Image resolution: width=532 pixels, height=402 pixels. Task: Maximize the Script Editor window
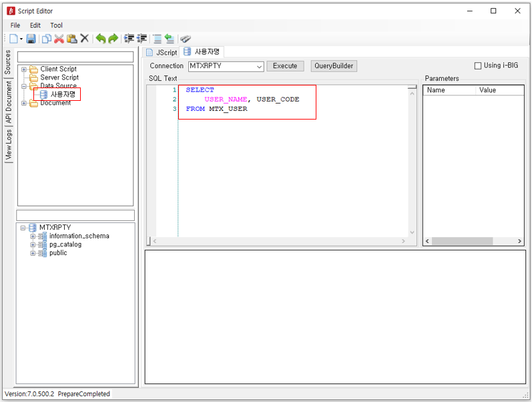tap(493, 11)
